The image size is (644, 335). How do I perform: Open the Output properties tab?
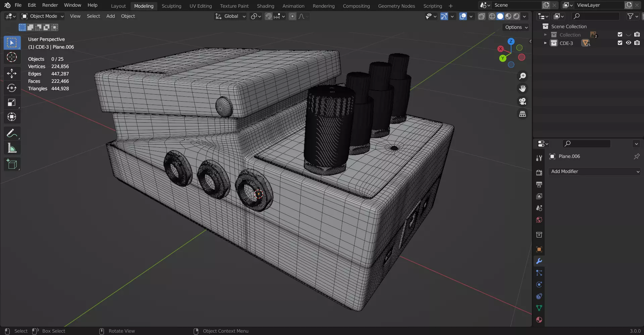click(x=539, y=184)
